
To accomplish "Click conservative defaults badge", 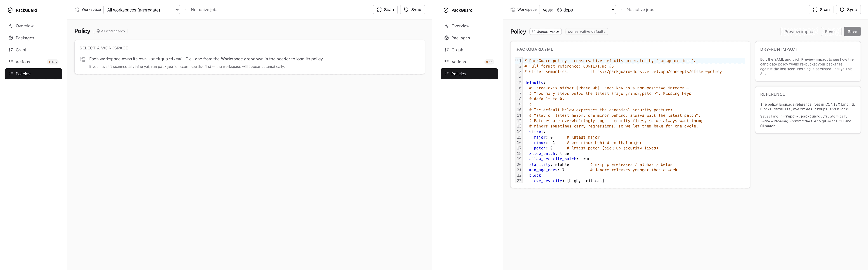I will coord(586,31).
